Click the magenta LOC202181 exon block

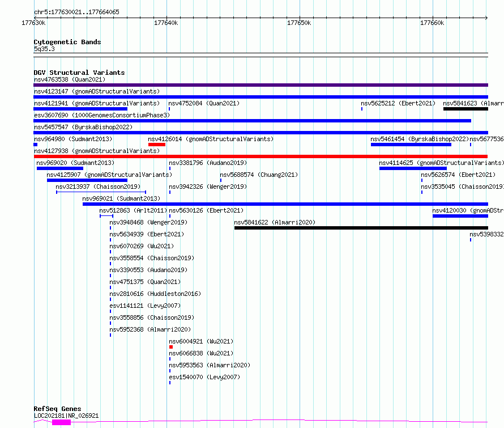point(61,422)
